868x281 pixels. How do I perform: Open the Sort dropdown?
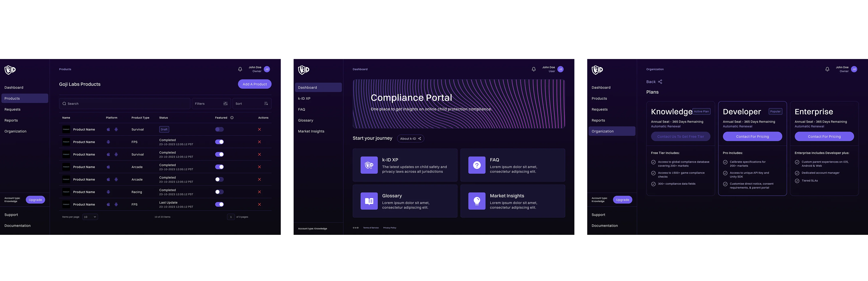pos(252,104)
